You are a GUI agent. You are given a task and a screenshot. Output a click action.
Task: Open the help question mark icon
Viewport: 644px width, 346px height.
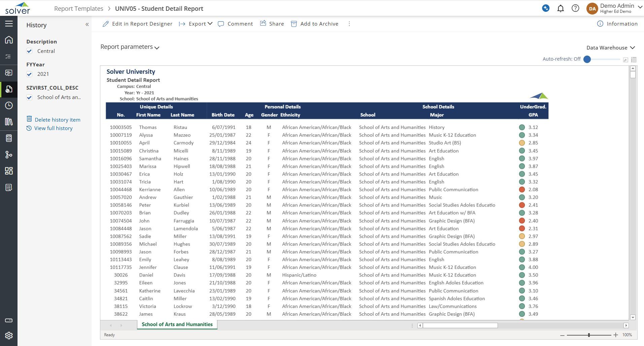(x=575, y=8)
